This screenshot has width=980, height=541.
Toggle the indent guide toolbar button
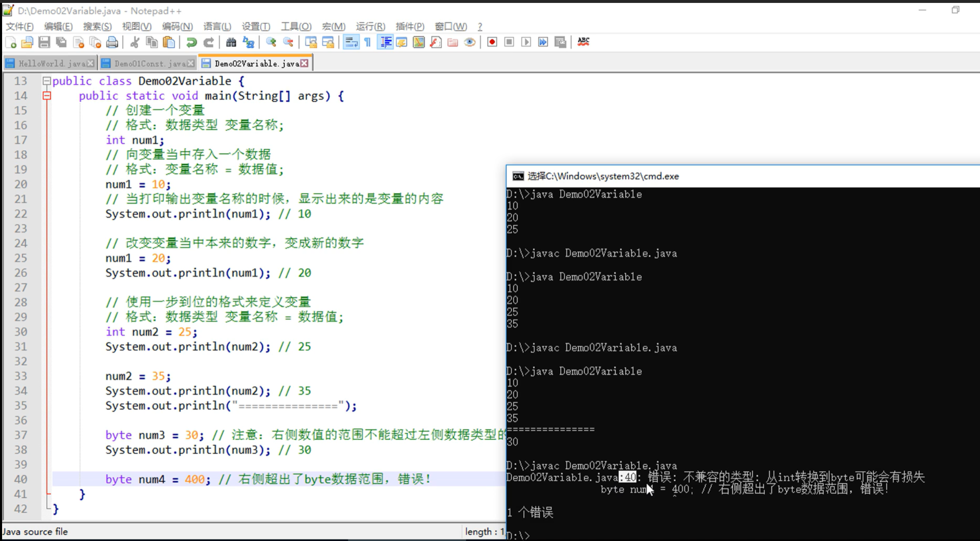tap(385, 42)
